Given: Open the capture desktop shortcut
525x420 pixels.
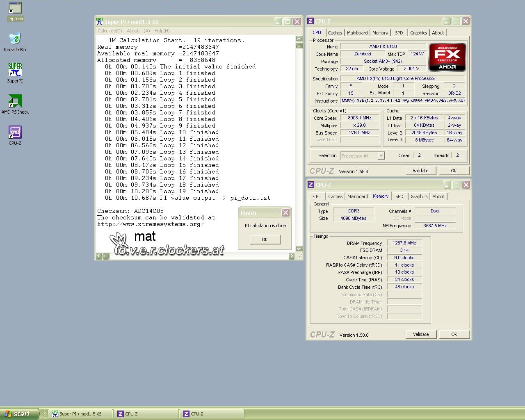Looking at the screenshot, I should (x=15, y=11).
